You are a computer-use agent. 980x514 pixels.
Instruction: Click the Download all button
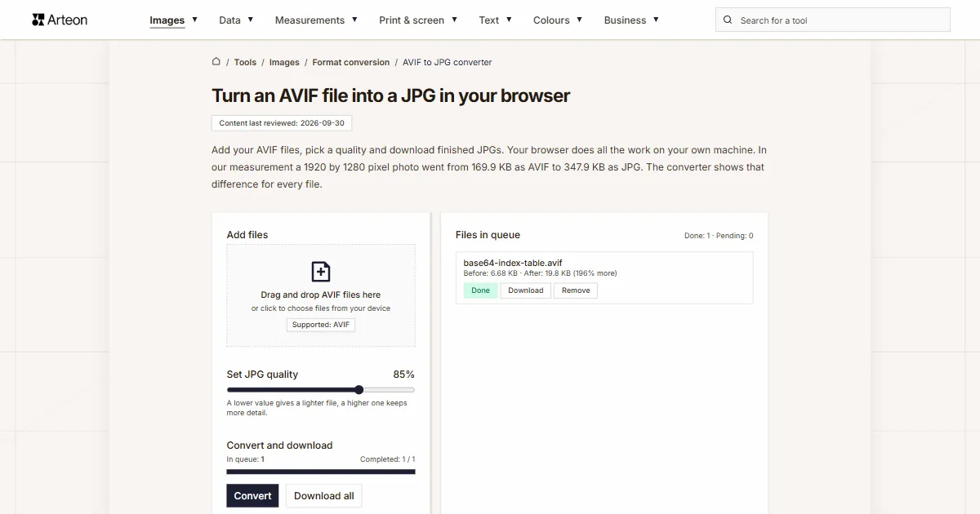coord(323,495)
